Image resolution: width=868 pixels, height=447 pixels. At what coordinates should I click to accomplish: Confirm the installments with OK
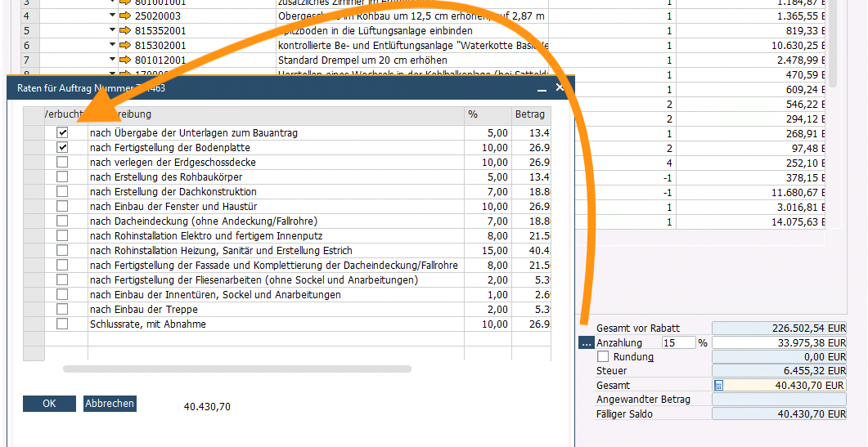49,404
